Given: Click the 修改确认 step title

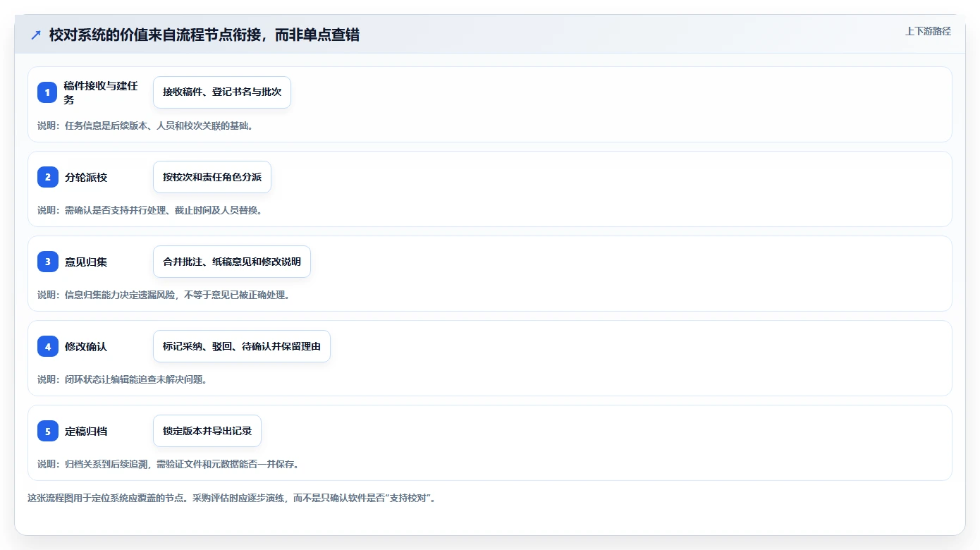Looking at the screenshot, I should 86,347.
